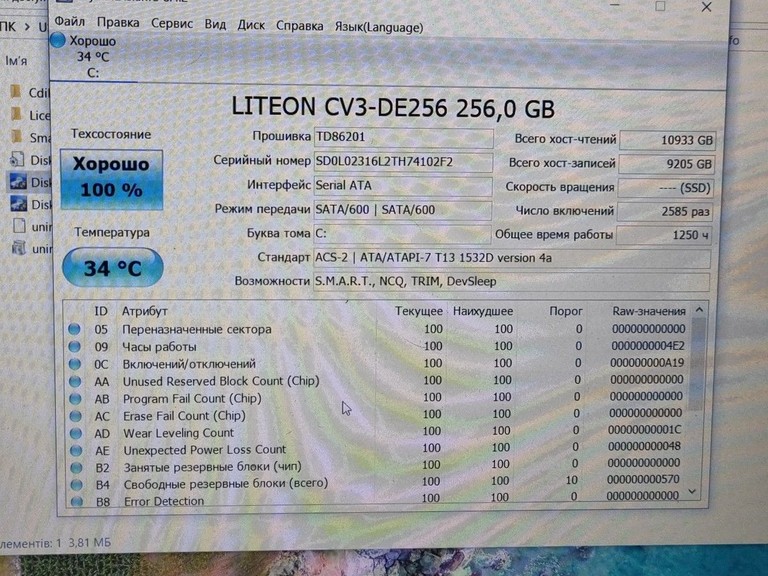
Task: Click the Lice folder icon in Explorer window
Action: click(x=16, y=114)
